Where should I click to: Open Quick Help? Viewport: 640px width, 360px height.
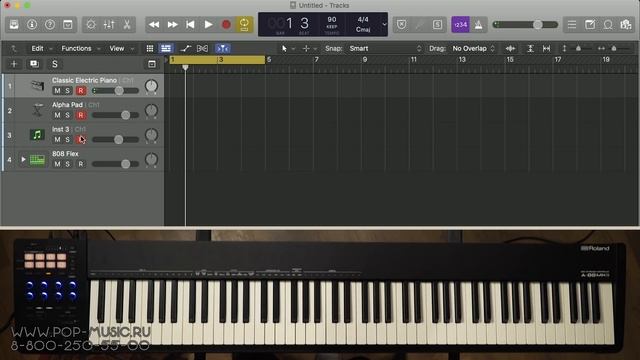[50, 24]
